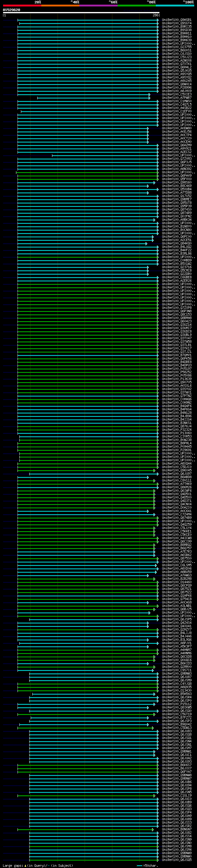Select hit label UniRef100_P29691
This screenshot has width=197, height=868.
177,450
